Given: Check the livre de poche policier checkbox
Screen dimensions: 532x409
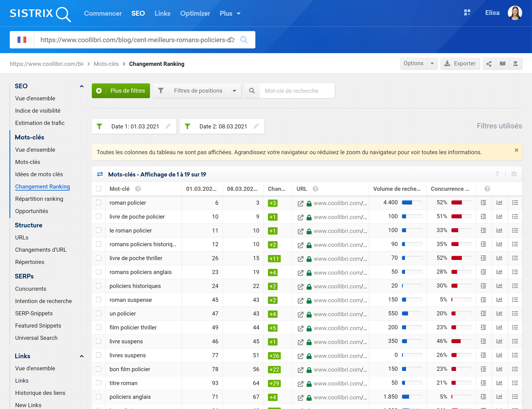Looking at the screenshot, I should coord(98,216).
